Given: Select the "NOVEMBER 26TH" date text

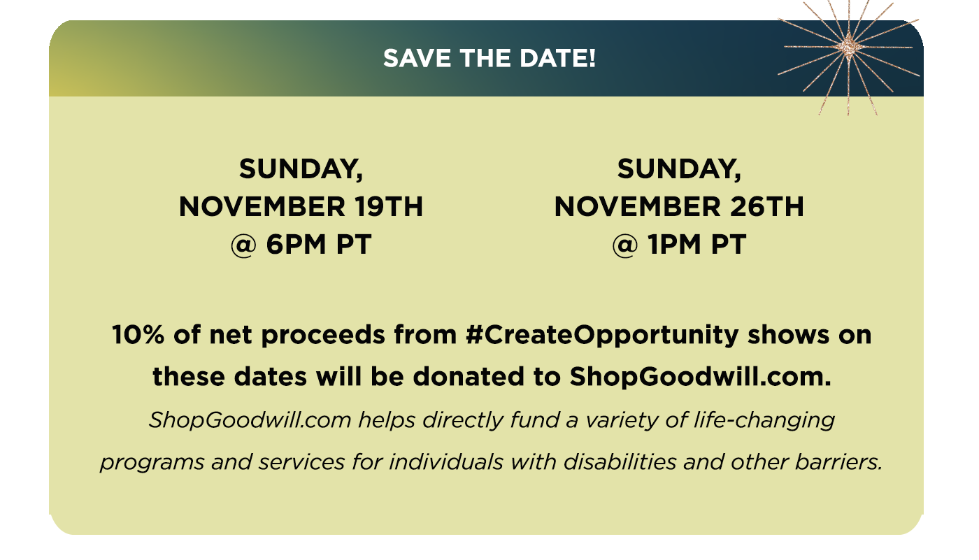Looking at the screenshot, I should [679, 207].
